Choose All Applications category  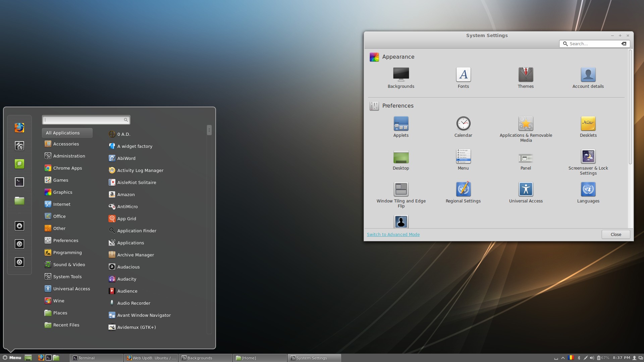click(67, 133)
